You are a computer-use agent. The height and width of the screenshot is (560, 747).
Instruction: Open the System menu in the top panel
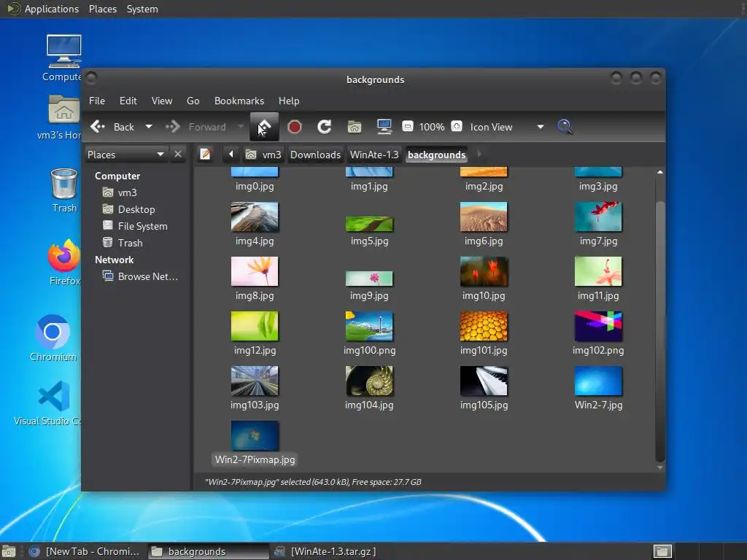pyautogui.click(x=142, y=9)
